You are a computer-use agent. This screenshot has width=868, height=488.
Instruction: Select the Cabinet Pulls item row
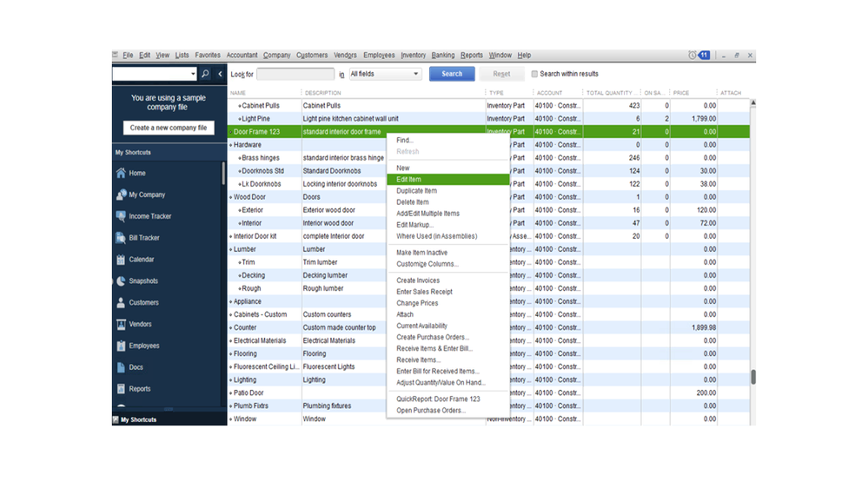pos(489,106)
